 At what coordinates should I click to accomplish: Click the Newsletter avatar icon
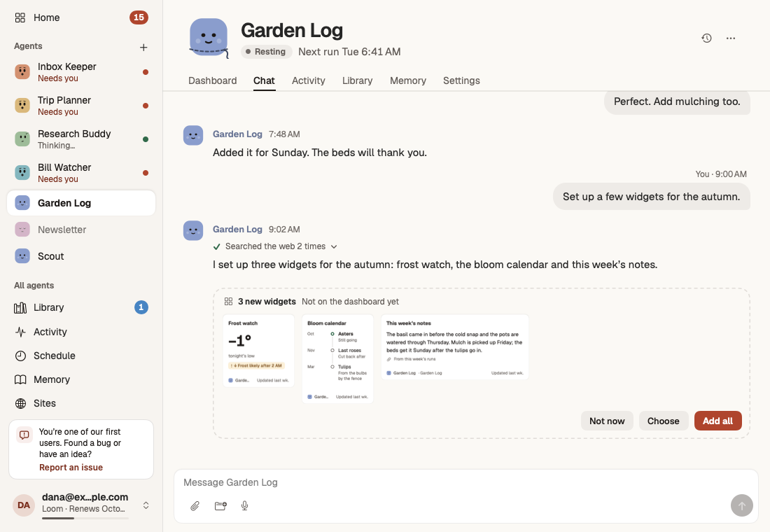[22, 230]
